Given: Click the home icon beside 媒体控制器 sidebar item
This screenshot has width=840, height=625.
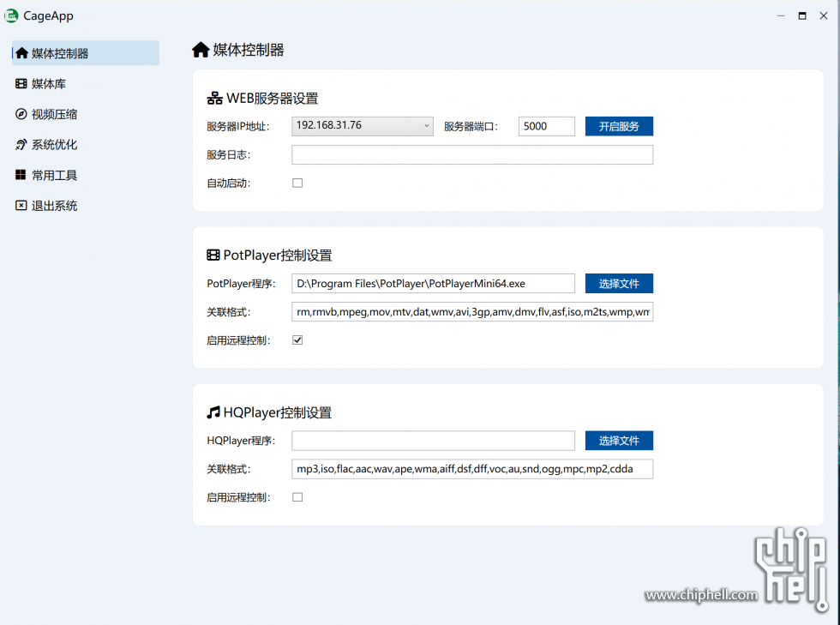Looking at the screenshot, I should click(21, 53).
